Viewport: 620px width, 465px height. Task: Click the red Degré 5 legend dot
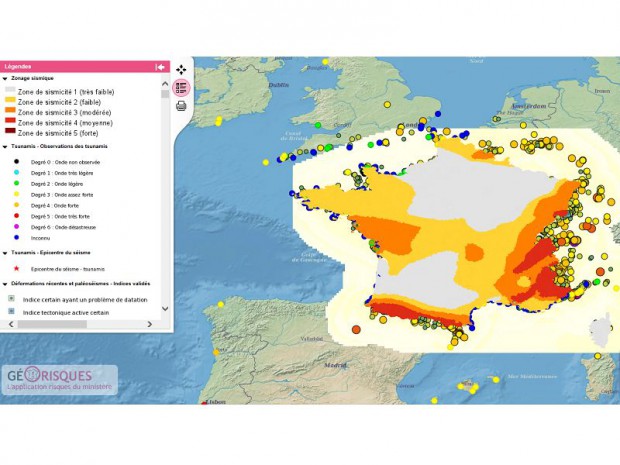16,216
